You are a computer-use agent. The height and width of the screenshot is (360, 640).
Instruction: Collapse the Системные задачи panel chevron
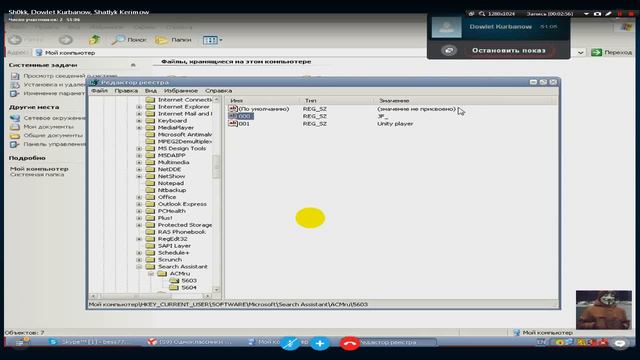(x=133, y=65)
